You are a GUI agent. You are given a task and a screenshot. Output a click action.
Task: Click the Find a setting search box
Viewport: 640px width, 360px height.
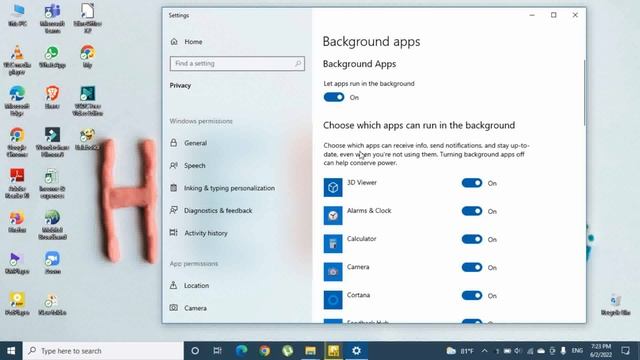tap(237, 64)
